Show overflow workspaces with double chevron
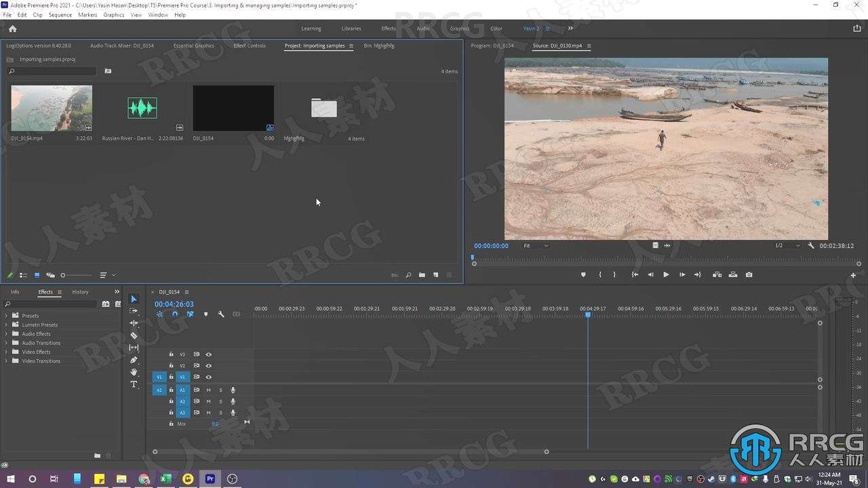The image size is (868, 488). [x=570, y=28]
